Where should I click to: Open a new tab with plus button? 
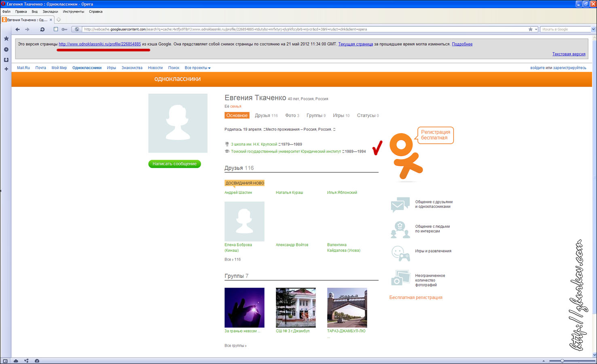pyautogui.click(x=59, y=19)
